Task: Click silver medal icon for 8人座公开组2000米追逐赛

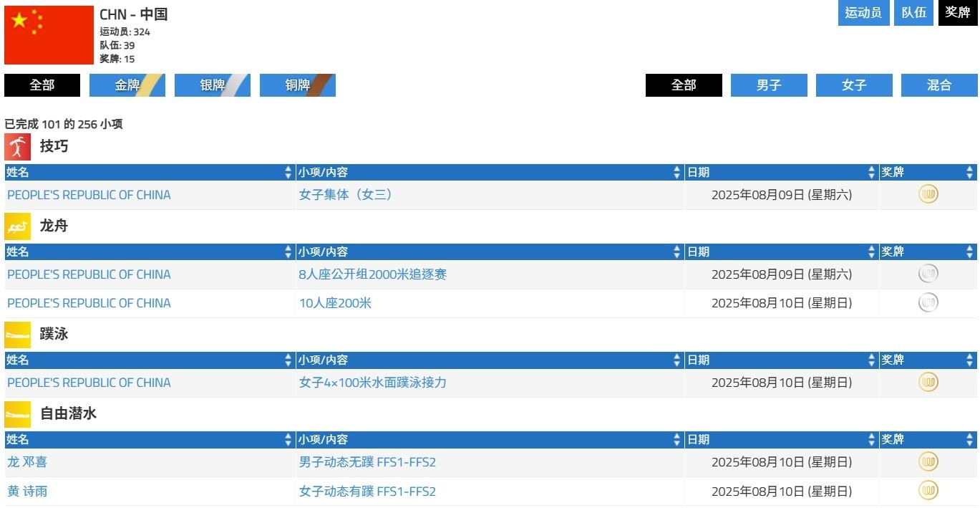Action: pyautogui.click(x=928, y=274)
